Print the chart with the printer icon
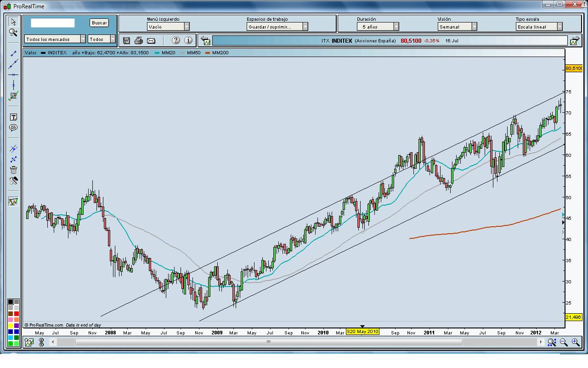 (139, 40)
